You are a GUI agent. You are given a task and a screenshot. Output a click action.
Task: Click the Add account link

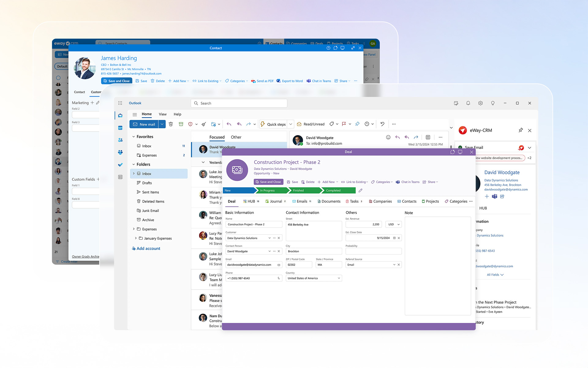click(148, 248)
